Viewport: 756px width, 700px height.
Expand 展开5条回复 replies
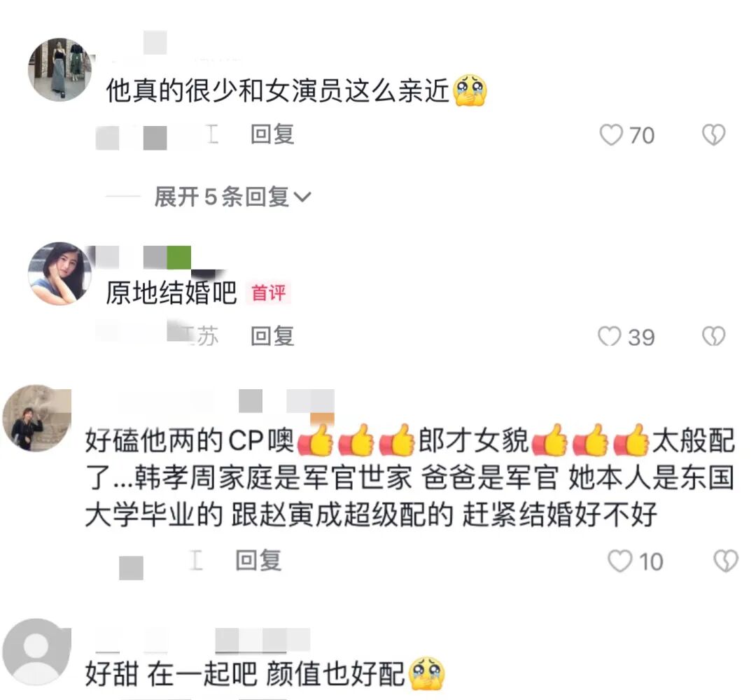232,197
